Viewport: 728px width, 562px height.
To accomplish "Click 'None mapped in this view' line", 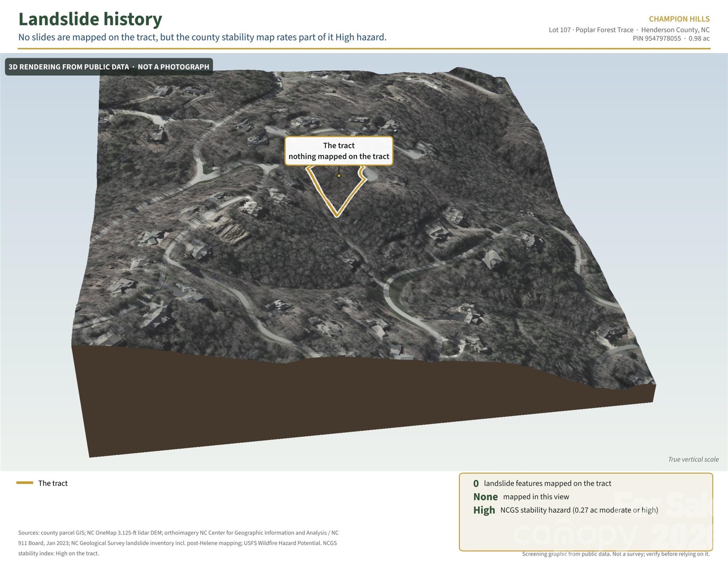I will (x=521, y=497).
